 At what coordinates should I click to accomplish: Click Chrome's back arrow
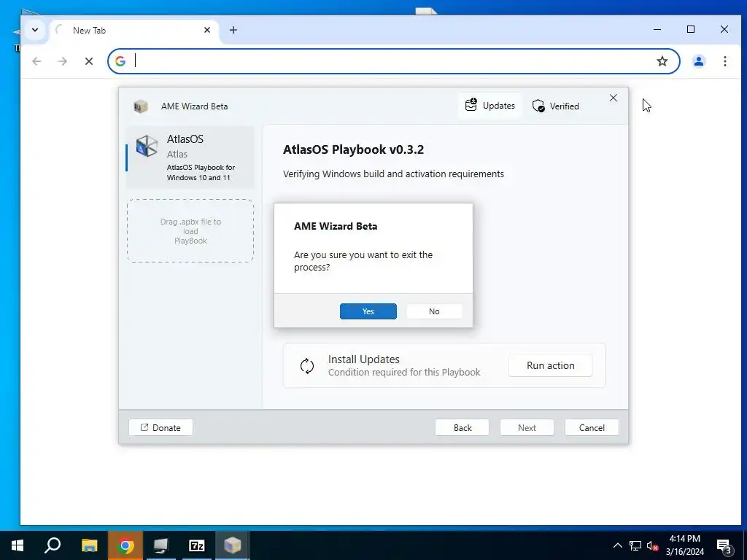(x=36, y=61)
